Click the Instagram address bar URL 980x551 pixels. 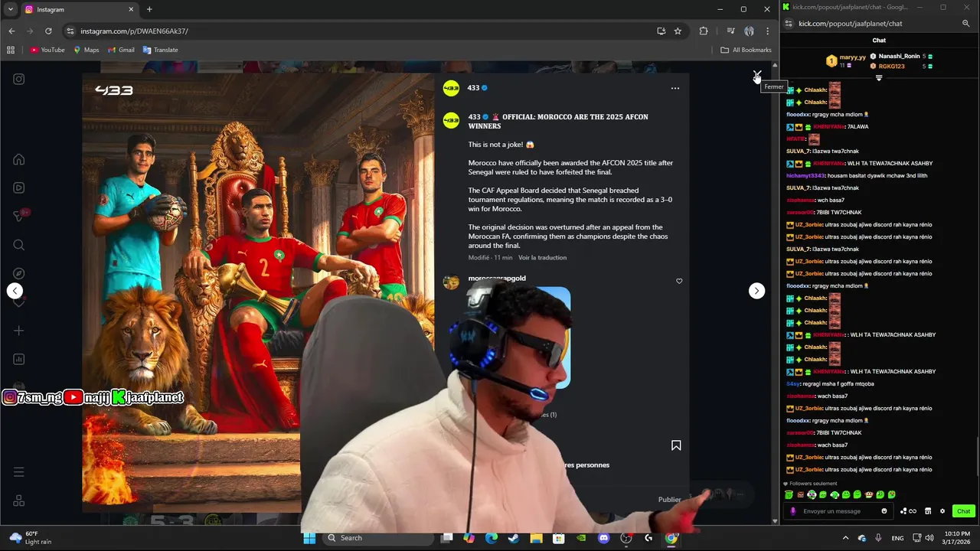point(134,31)
